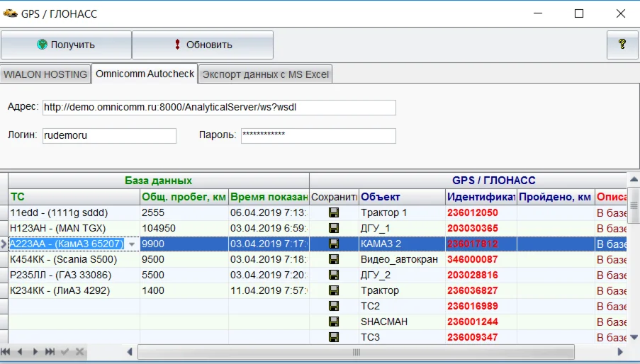The image size is (640, 364).
Task: Click the help question mark button
Action: pos(622,45)
